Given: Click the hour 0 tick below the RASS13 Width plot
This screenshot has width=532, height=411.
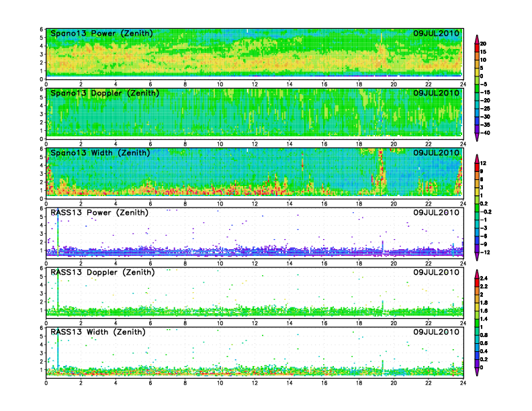Looking at the screenshot, I should pyautogui.click(x=46, y=383).
